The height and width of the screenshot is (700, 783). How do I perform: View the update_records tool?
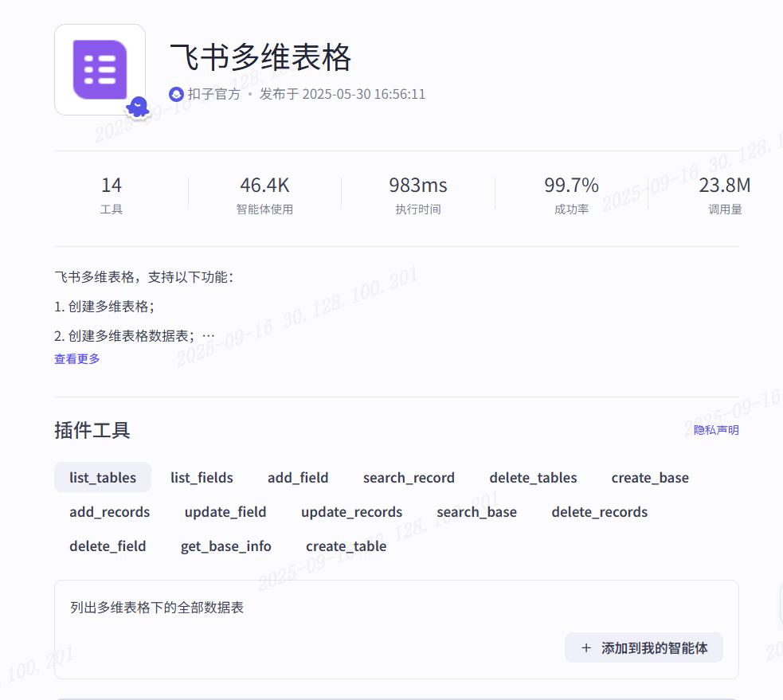point(351,512)
